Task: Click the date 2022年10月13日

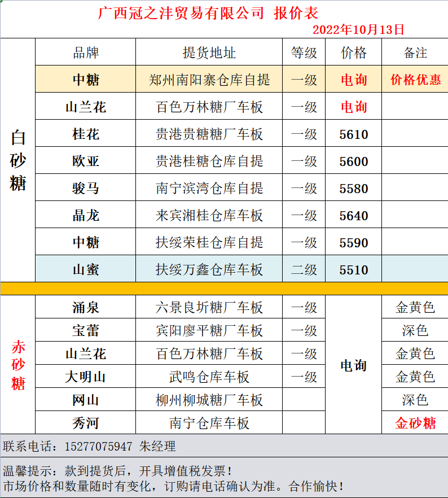Action: tap(358, 29)
